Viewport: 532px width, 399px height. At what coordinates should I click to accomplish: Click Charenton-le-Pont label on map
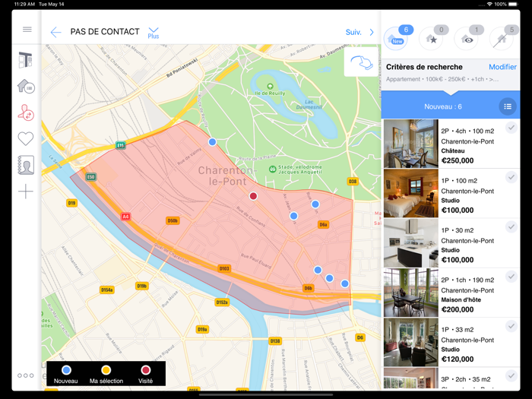click(227, 176)
